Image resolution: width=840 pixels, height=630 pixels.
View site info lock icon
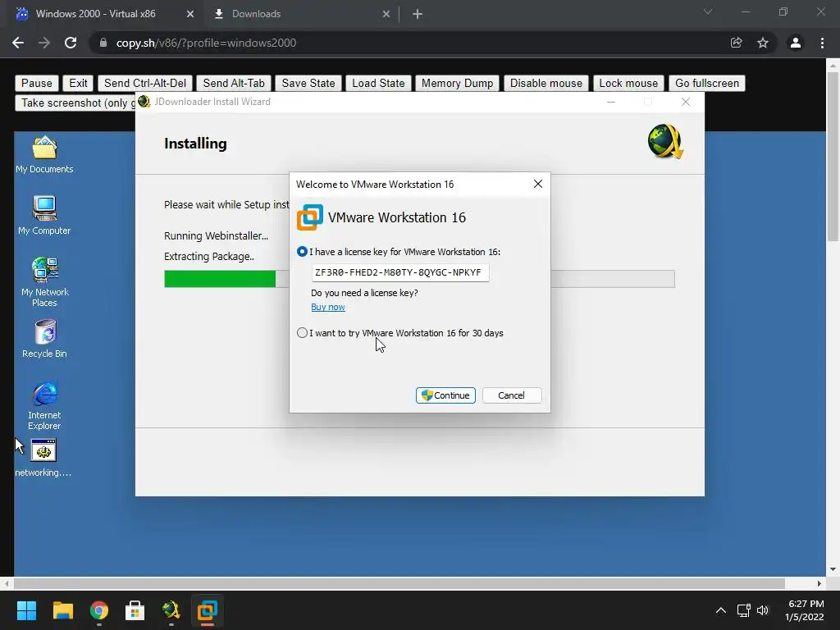103,43
